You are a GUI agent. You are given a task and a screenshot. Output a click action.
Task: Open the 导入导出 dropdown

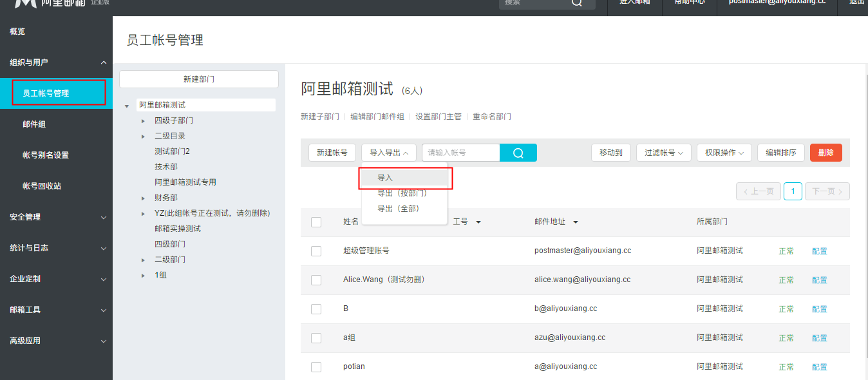click(x=389, y=153)
